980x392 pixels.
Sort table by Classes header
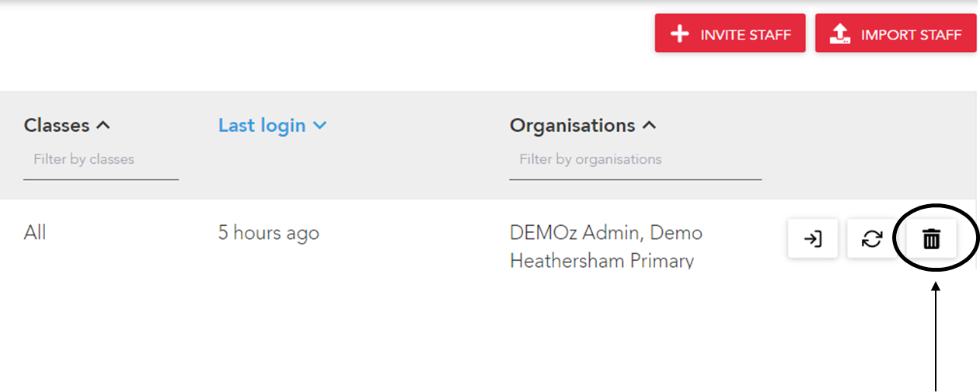click(x=57, y=125)
